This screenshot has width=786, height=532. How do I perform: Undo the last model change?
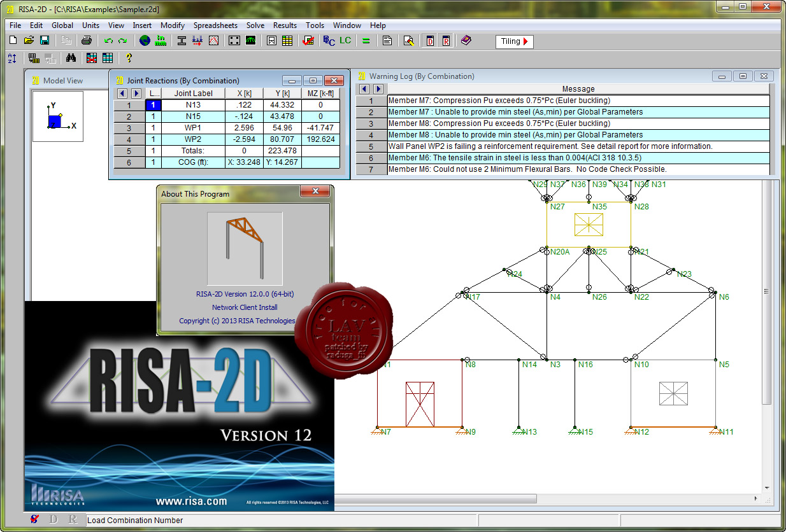107,41
